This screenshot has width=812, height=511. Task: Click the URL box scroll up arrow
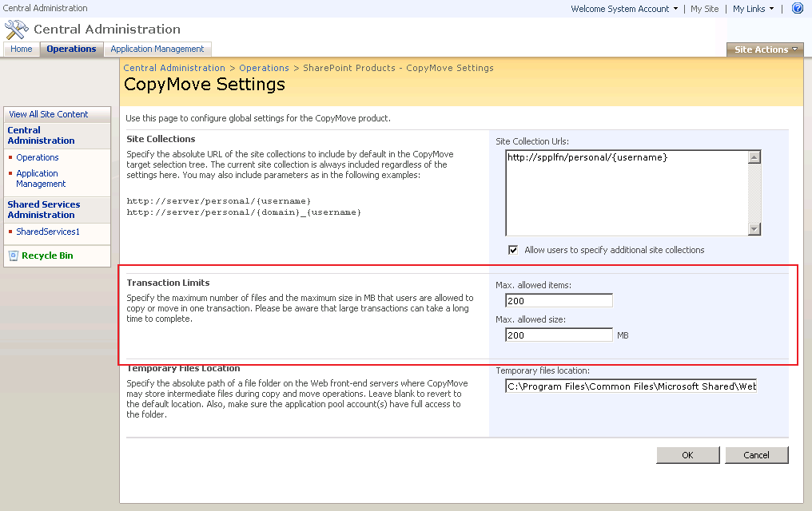tap(754, 157)
